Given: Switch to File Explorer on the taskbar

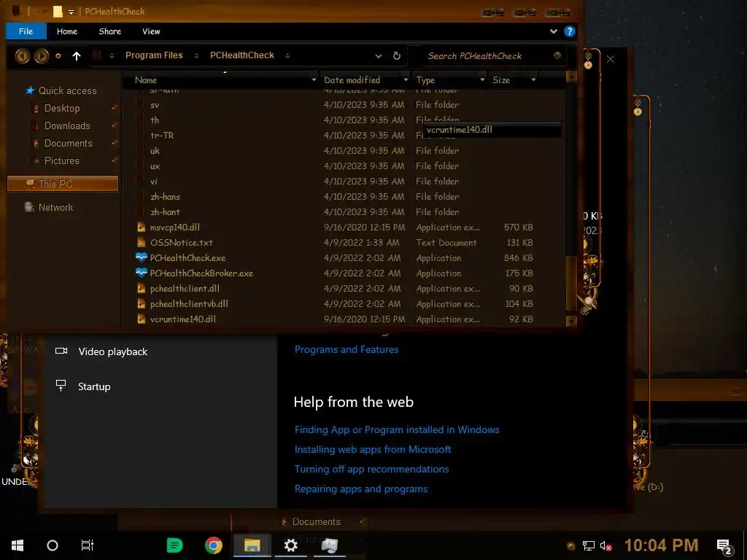Looking at the screenshot, I should (252, 545).
